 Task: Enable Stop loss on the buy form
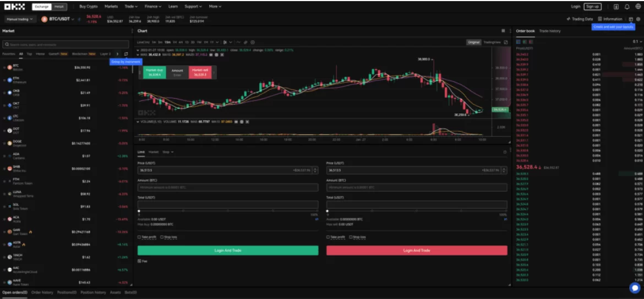click(162, 237)
